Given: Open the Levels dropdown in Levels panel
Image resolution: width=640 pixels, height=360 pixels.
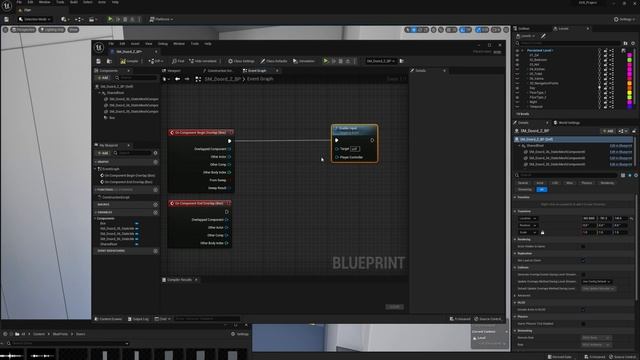Looking at the screenshot, I should [x=526, y=36].
